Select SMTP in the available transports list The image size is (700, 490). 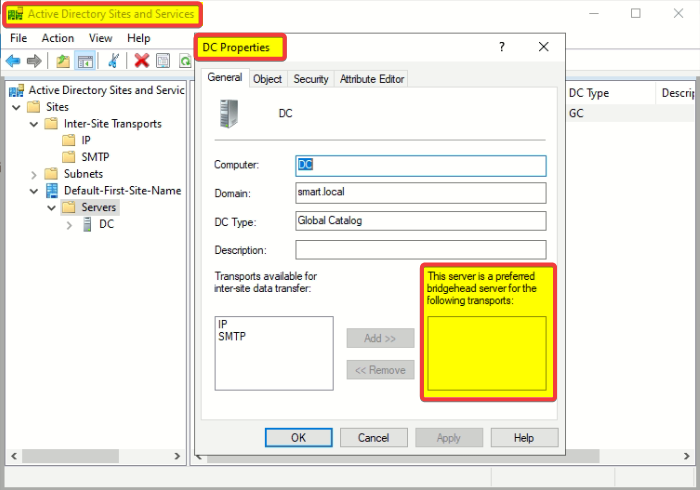[x=232, y=336]
